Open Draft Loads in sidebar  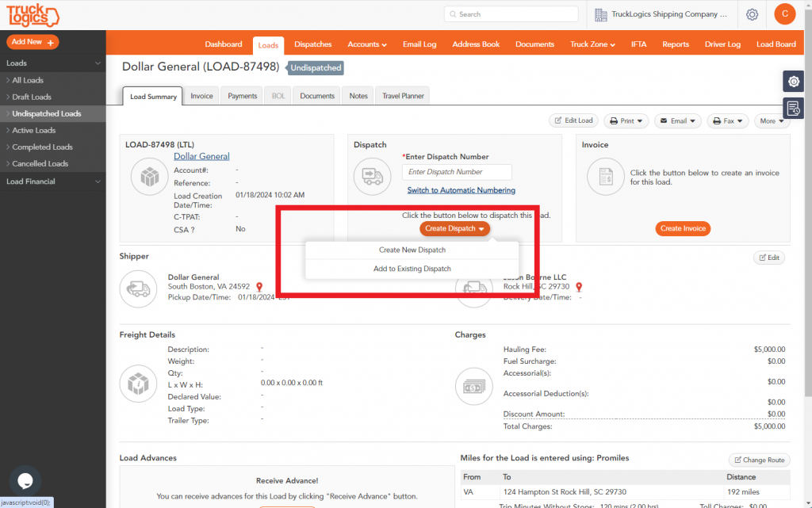[x=53, y=97]
